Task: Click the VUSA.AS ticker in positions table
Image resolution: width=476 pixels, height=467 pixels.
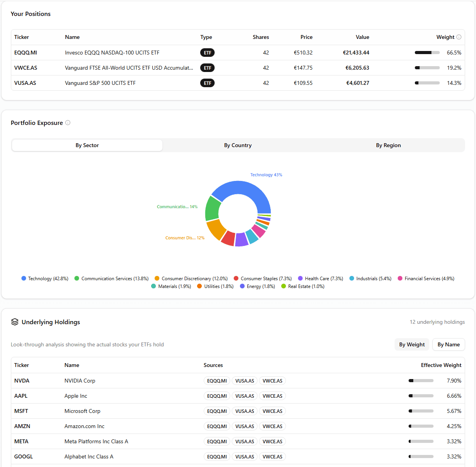Action: 25,83
